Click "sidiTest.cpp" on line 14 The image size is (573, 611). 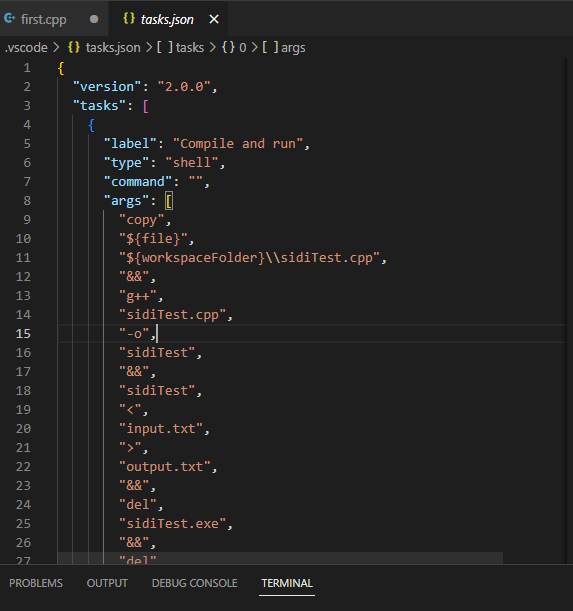coord(172,314)
